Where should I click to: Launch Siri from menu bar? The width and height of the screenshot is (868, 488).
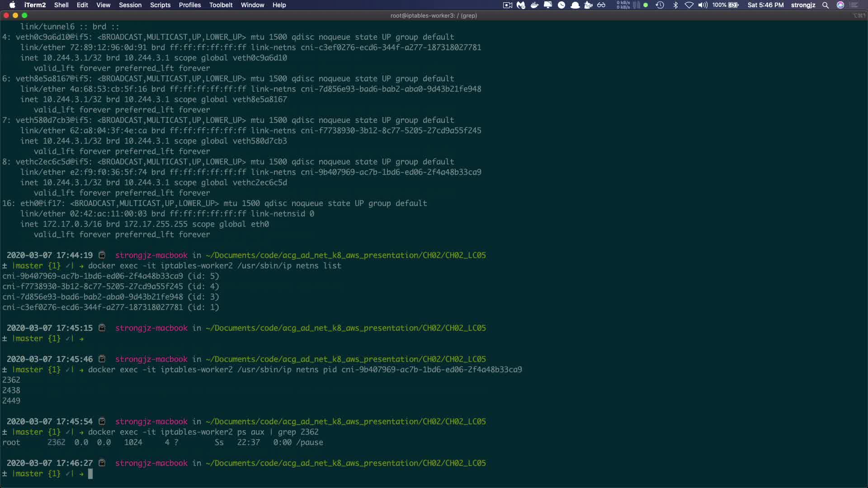[x=840, y=5]
